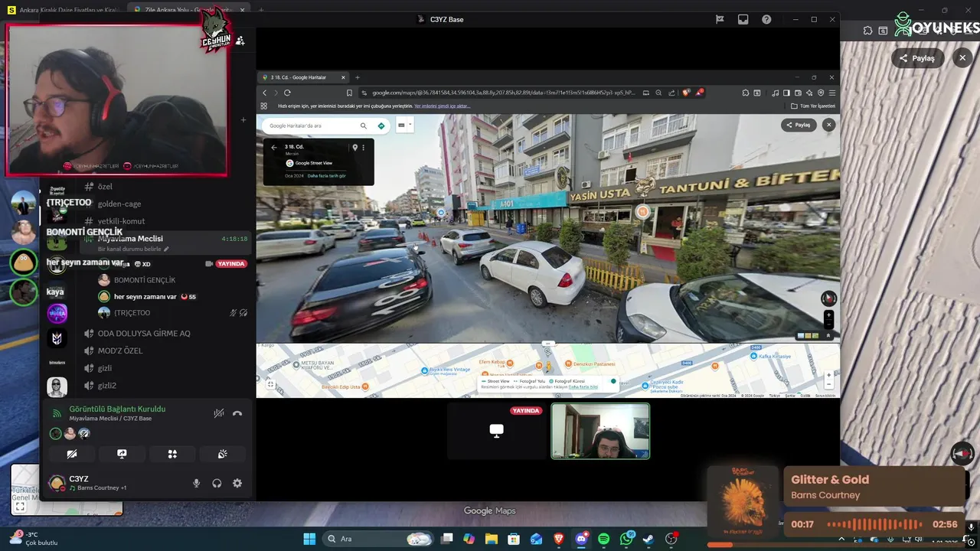980x551 pixels.
Task: Open Spotify from the taskbar
Action: 603,539
